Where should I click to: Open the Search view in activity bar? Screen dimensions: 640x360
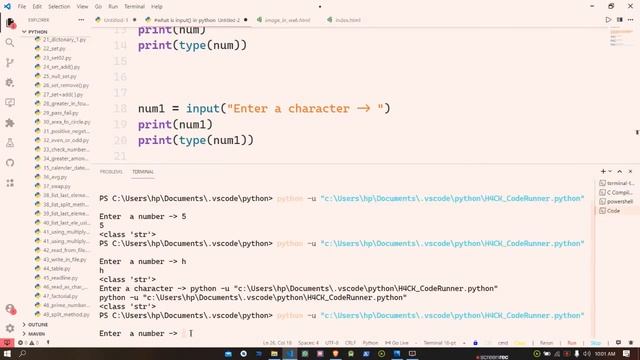[10, 42]
